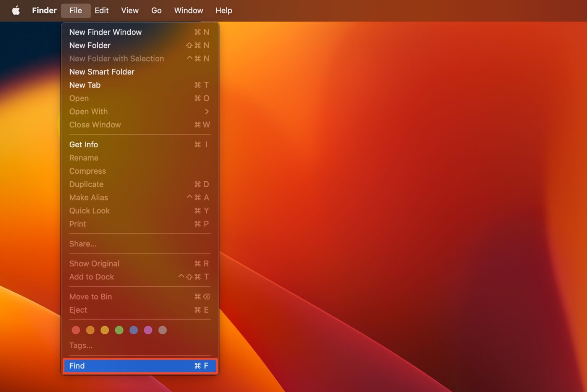Image resolution: width=587 pixels, height=392 pixels.
Task: Choose Share from the File menu
Action: (x=83, y=244)
